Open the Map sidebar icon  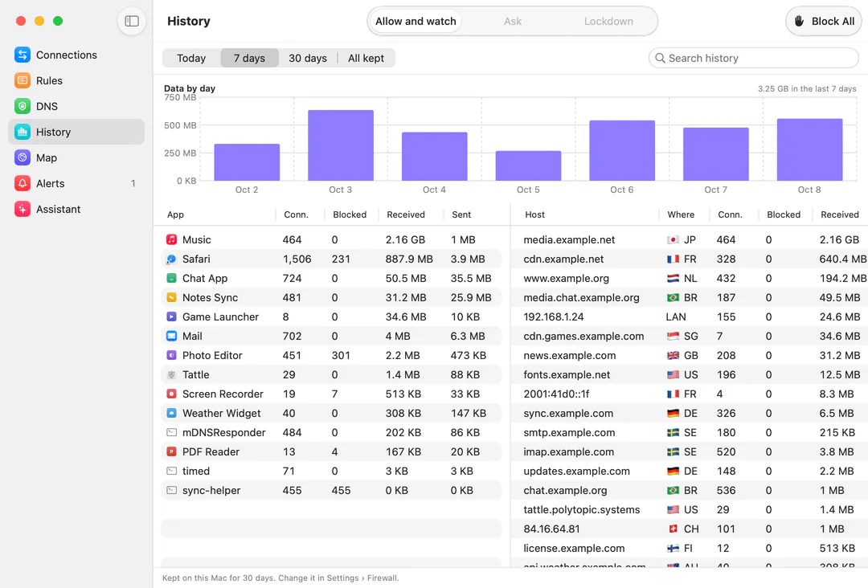point(23,157)
